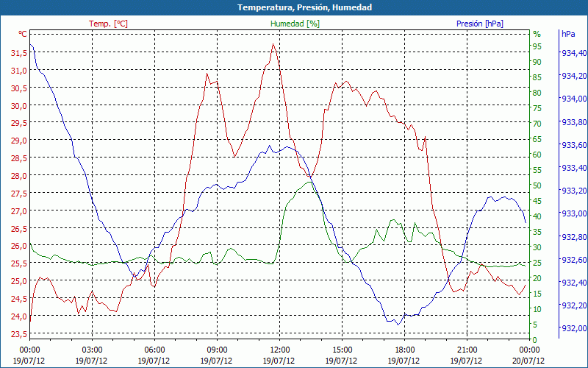Screen dimensions: 588x368
Task: Click the 0 humidity axis value
Action: pos(535,340)
